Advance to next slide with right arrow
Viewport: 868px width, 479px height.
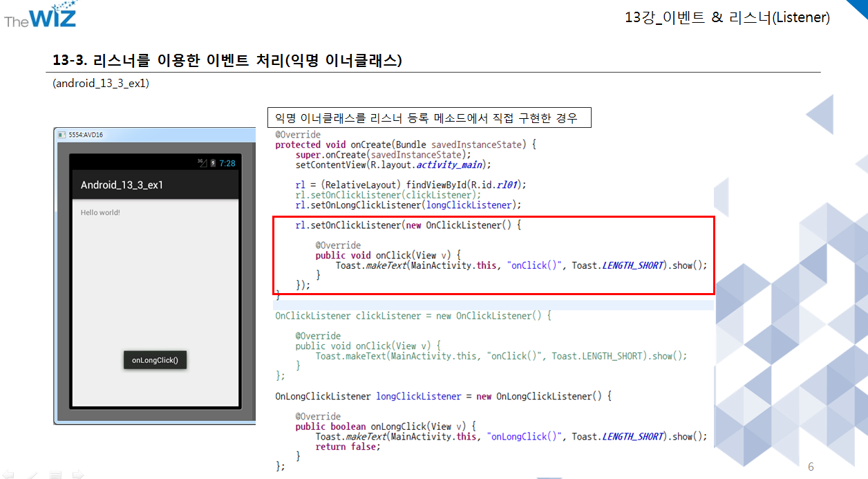(x=78, y=474)
